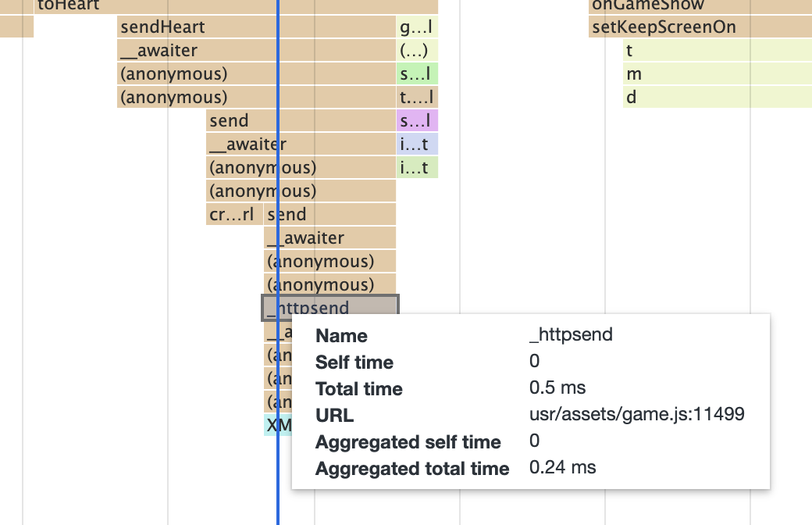Select the sendHeart flame chart bar
Viewport: 812px width, 525px height.
pos(195,27)
